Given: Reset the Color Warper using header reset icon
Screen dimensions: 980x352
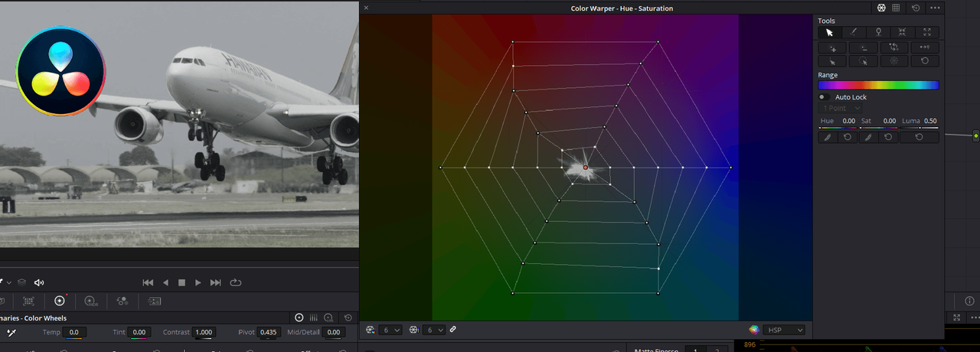Looking at the screenshot, I should [x=916, y=8].
